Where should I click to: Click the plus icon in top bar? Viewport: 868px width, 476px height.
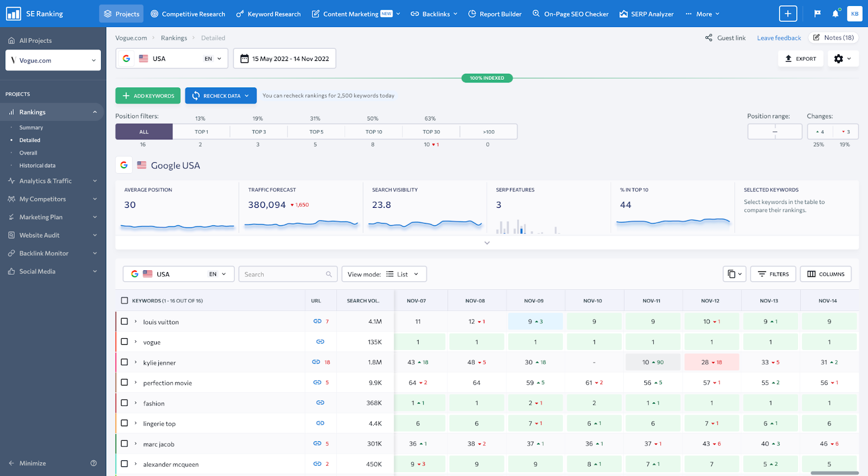pyautogui.click(x=788, y=14)
